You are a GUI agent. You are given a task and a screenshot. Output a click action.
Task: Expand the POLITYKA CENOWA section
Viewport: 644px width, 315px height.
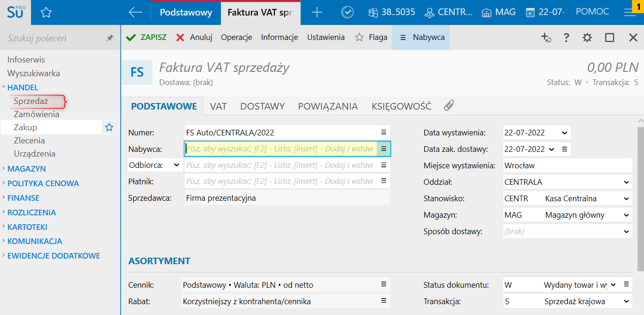(x=3, y=183)
